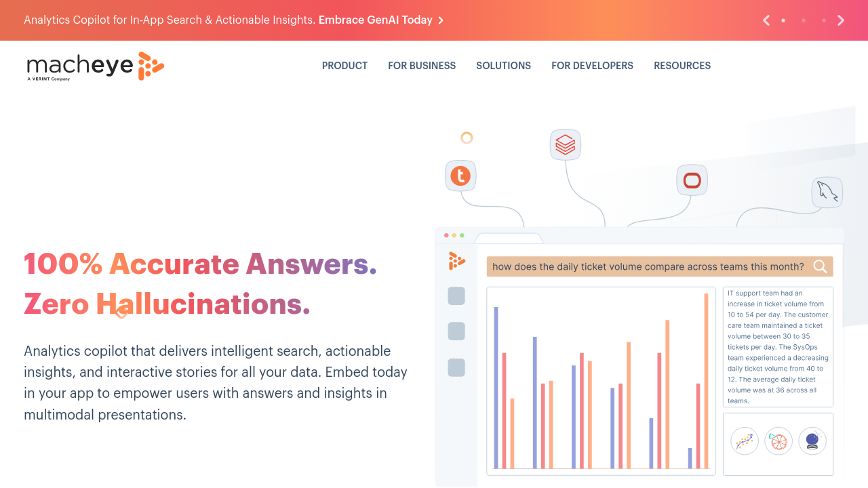The width and height of the screenshot is (868, 488).
Task: Open the RESOURCES menu
Action: tap(682, 66)
